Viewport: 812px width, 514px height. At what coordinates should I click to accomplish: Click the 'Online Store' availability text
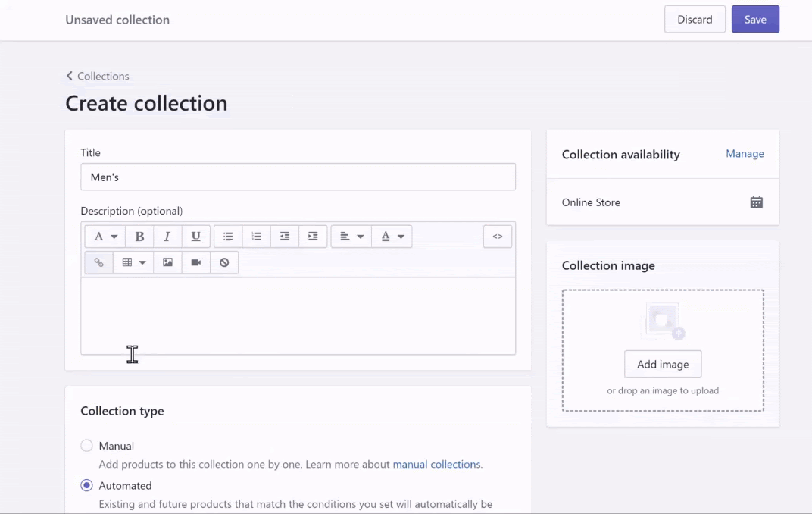[591, 202]
